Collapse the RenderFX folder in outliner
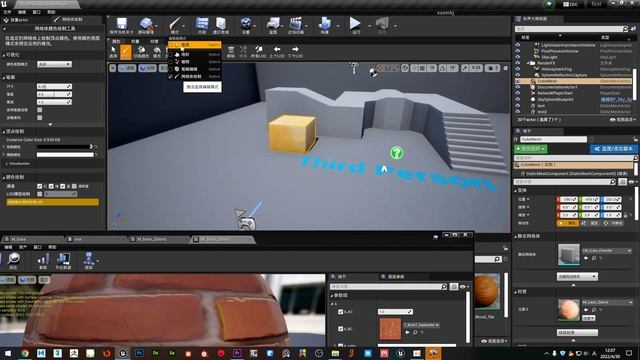Screen dimensions: 640x360 [x=527, y=63]
